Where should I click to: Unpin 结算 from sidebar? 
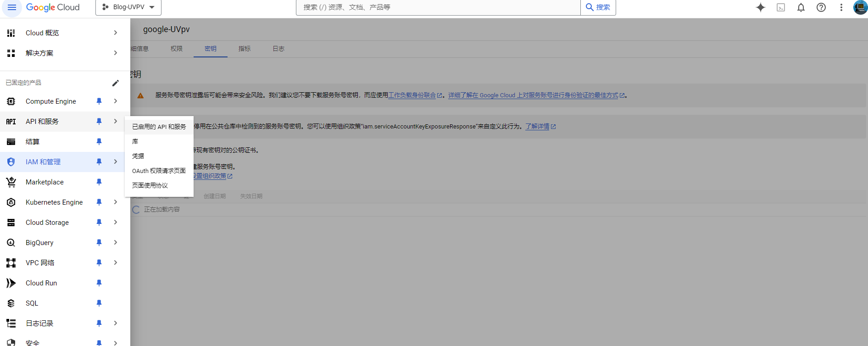coord(99,142)
